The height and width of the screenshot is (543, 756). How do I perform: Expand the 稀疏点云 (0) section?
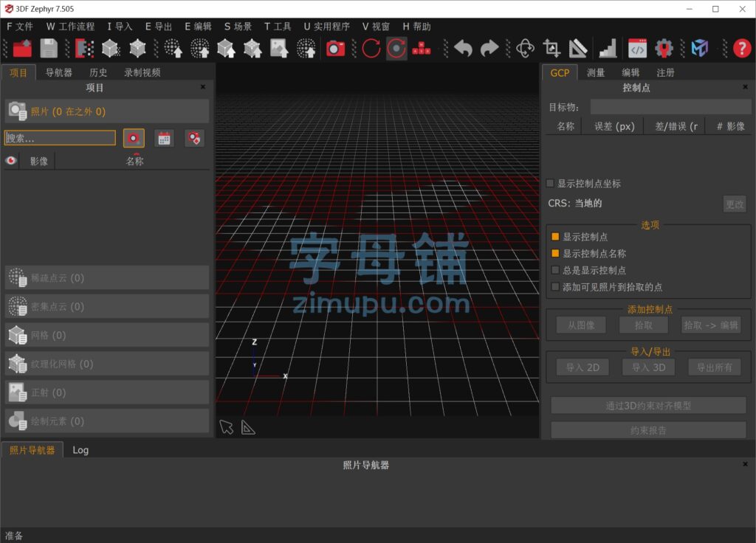[x=107, y=277]
